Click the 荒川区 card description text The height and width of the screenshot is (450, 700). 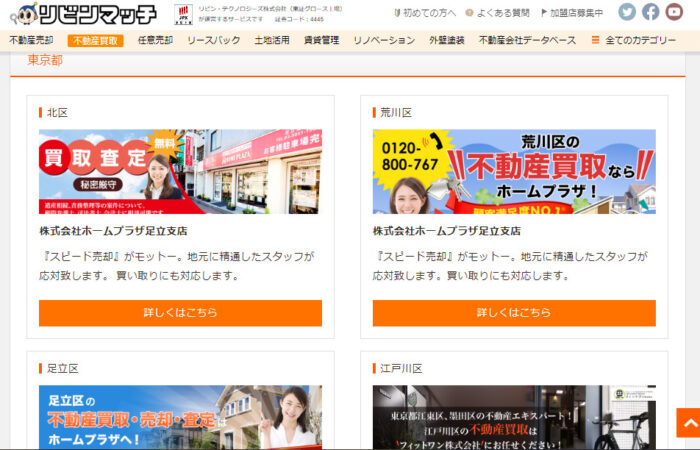point(510,266)
